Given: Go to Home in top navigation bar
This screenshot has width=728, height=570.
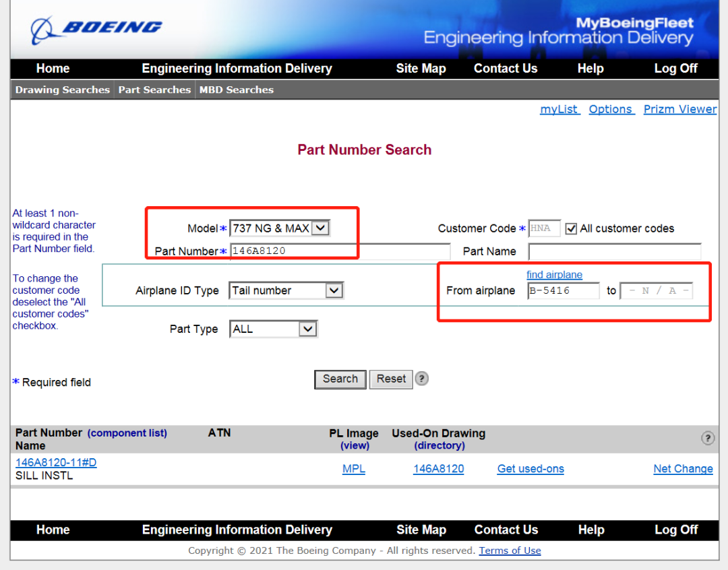Looking at the screenshot, I should click(x=53, y=68).
